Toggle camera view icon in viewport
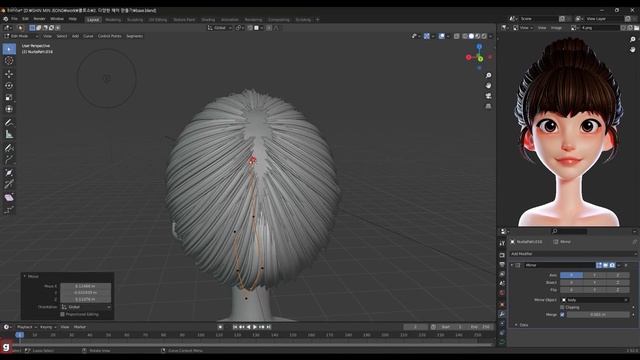The image size is (640, 360). pos(488,96)
